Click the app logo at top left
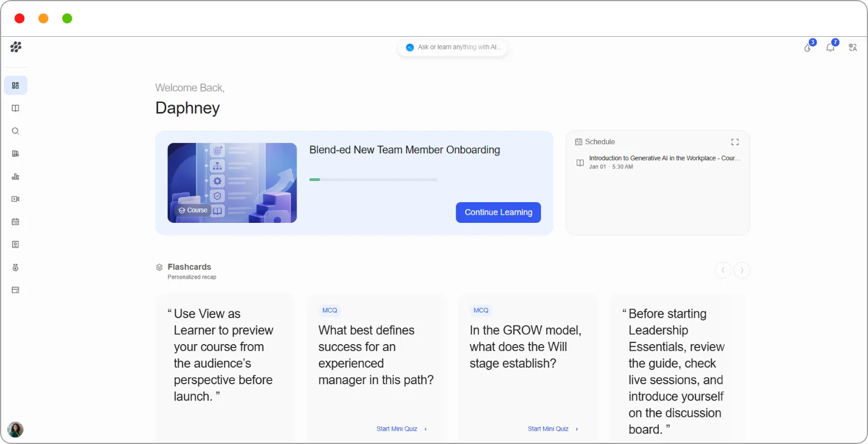Image resolution: width=868 pixels, height=444 pixels. [16, 47]
